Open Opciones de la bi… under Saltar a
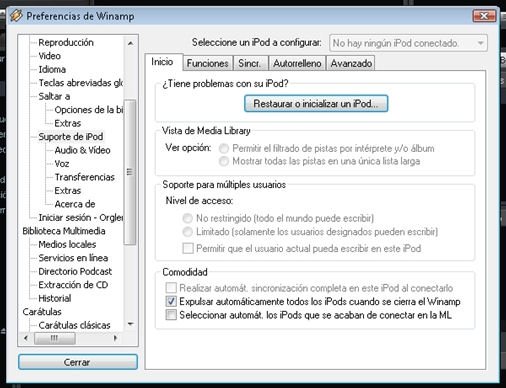 (x=89, y=110)
